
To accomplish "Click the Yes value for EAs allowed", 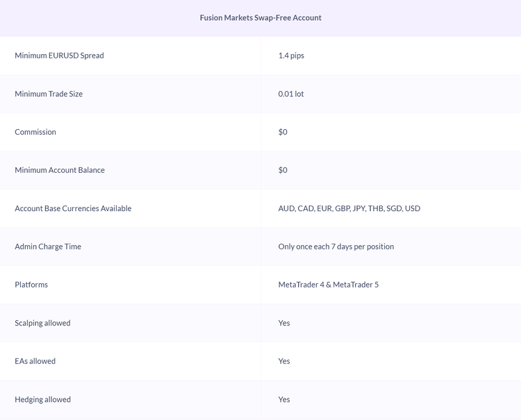I will click(284, 361).
